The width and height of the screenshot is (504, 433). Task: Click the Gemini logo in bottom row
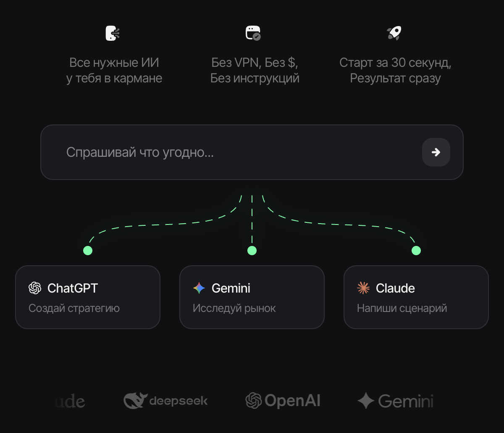[395, 401]
